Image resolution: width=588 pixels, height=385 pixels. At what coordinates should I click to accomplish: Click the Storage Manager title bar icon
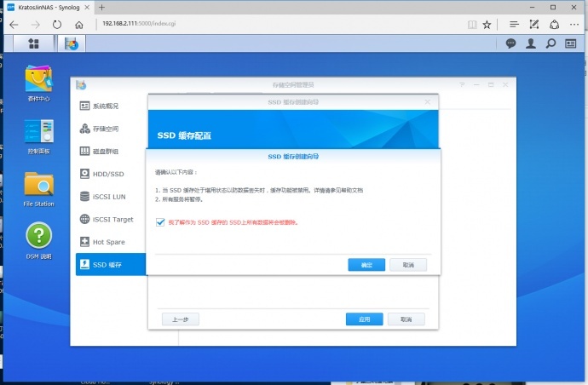81,85
